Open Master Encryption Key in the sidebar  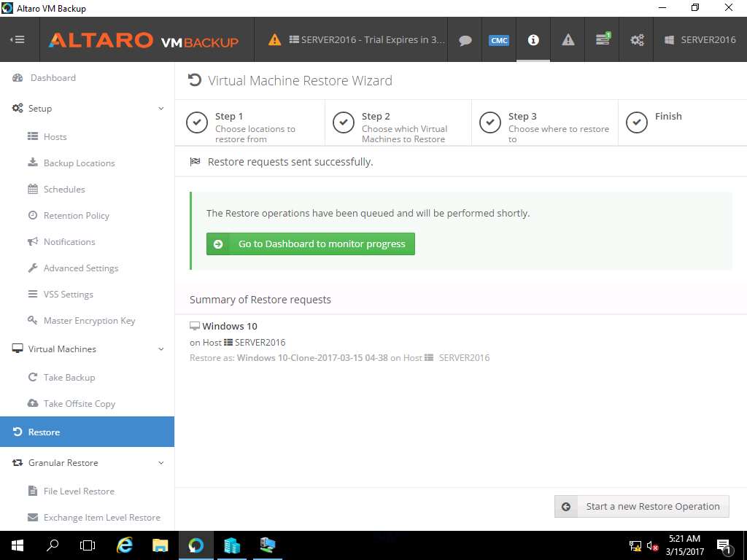tap(89, 321)
